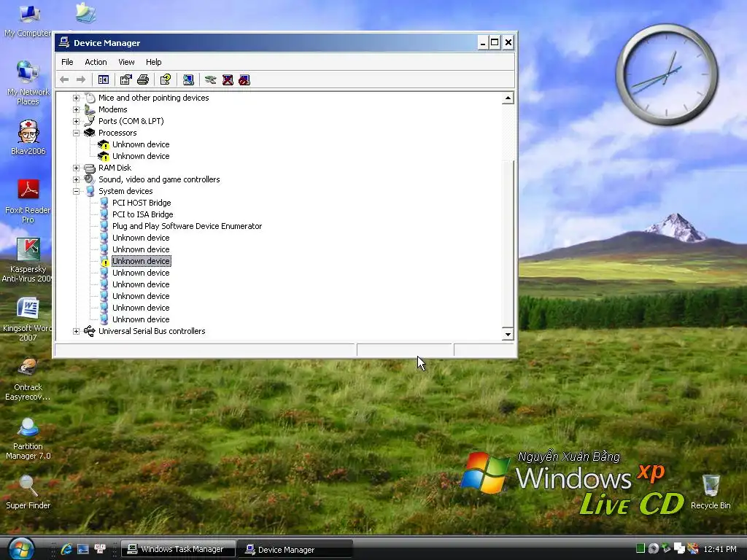Expand Sound, video and game controllers node
The image size is (747, 560).
(x=76, y=179)
